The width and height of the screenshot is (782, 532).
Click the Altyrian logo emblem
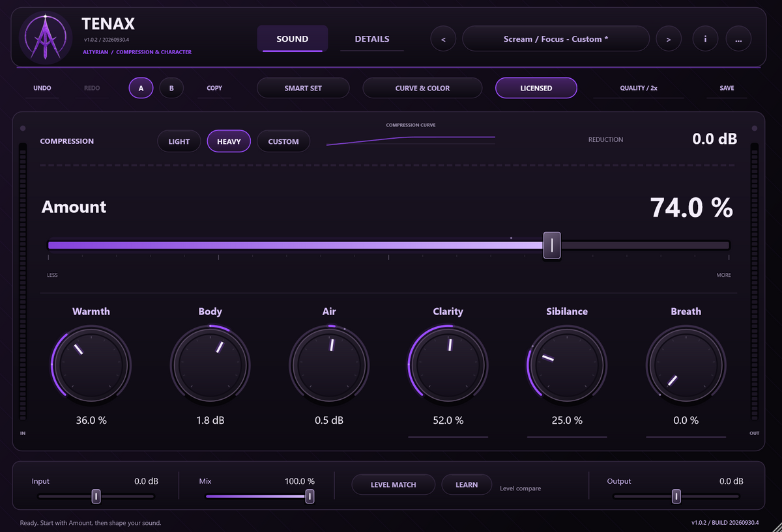click(46, 38)
